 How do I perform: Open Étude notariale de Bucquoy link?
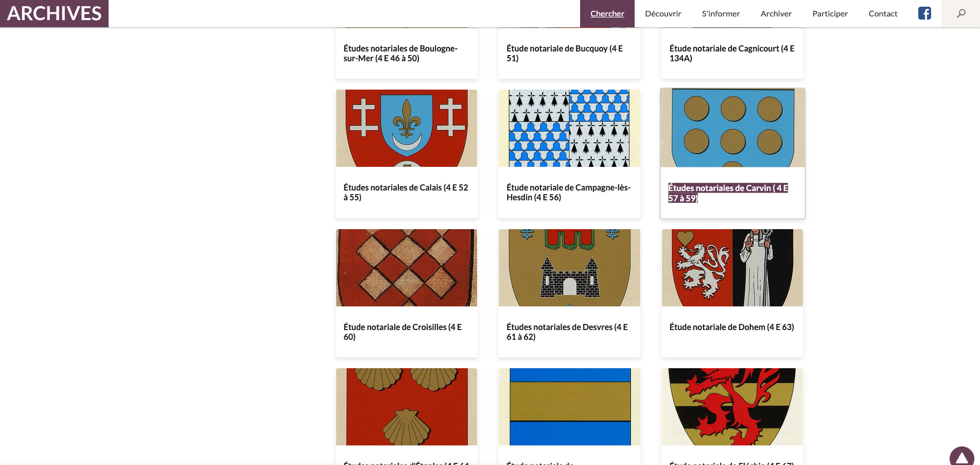click(x=564, y=54)
